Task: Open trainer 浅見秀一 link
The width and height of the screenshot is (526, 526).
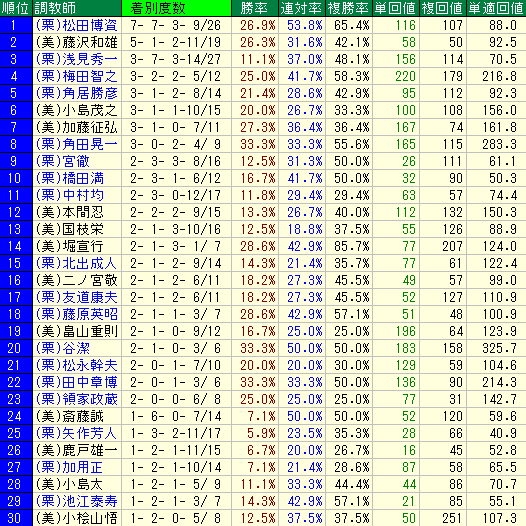Action: click(77, 59)
